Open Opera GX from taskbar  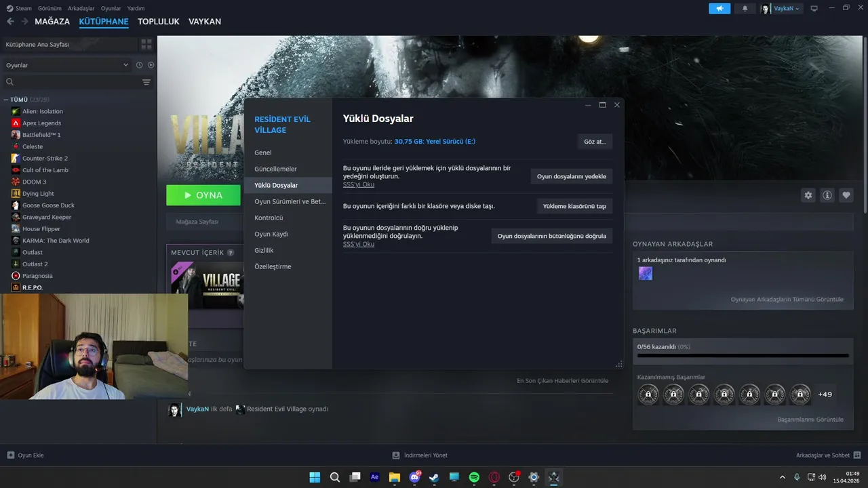tap(494, 477)
